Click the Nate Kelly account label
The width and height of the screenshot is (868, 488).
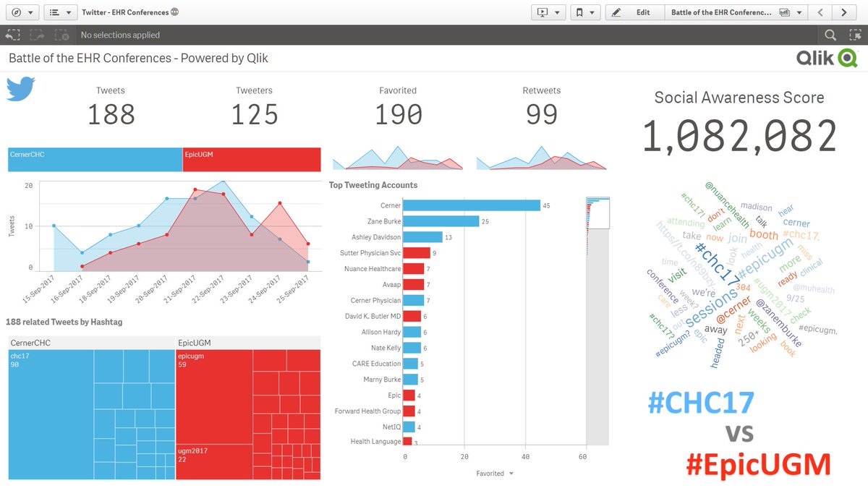pyautogui.click(x=386, y=348)
